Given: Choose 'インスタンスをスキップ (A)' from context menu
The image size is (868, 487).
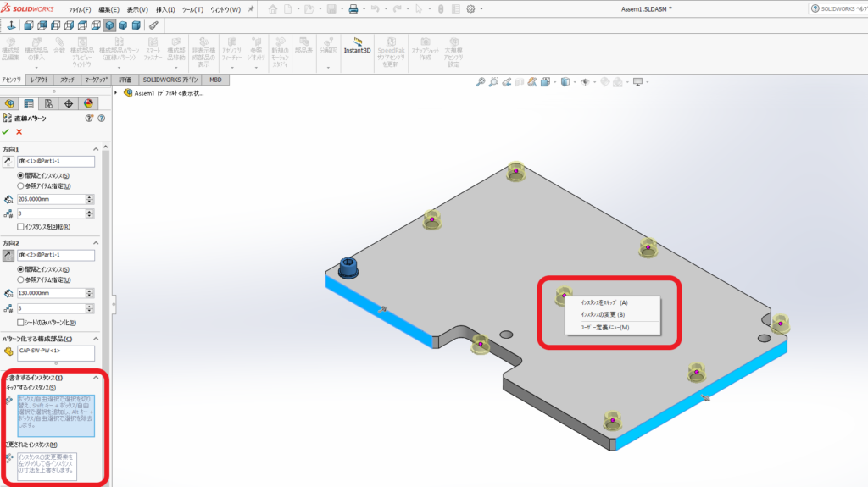Looking at the screenshot, I should (x=604, y=302).
